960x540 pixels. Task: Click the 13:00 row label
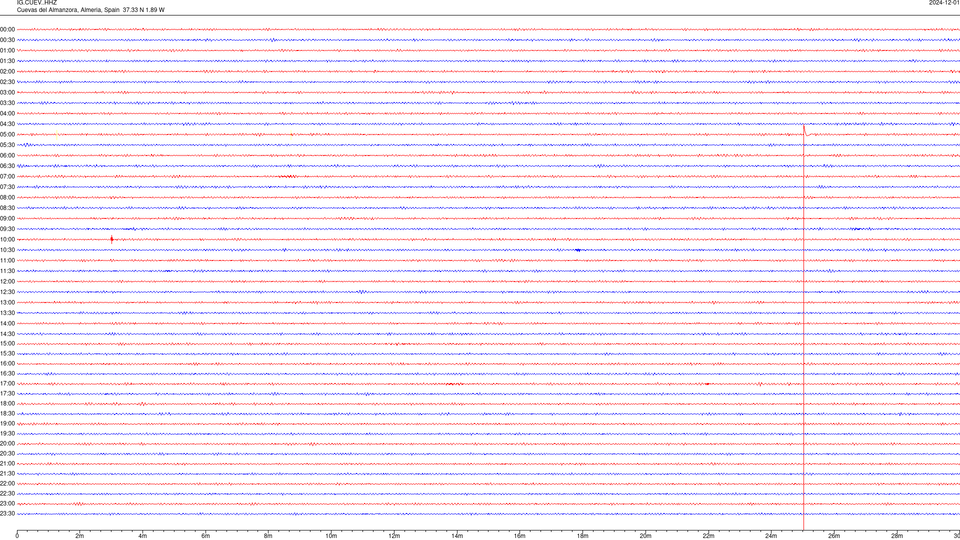(7, 302)
